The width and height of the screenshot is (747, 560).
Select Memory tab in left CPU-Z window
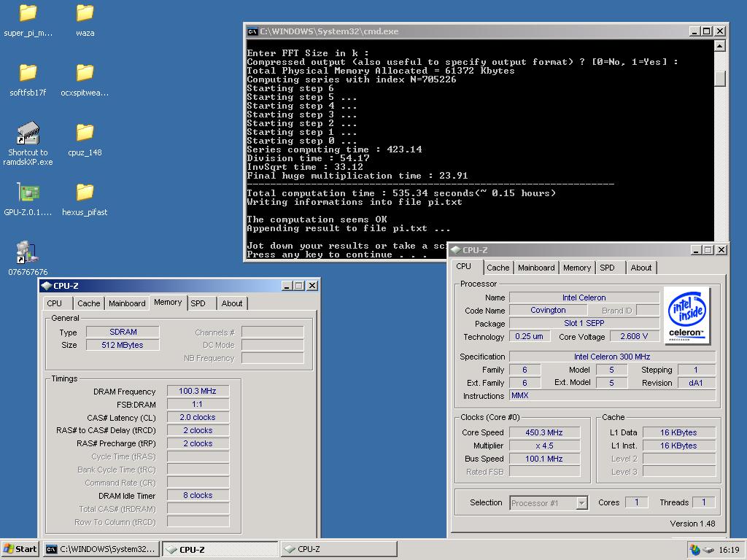tap(168, 303)
